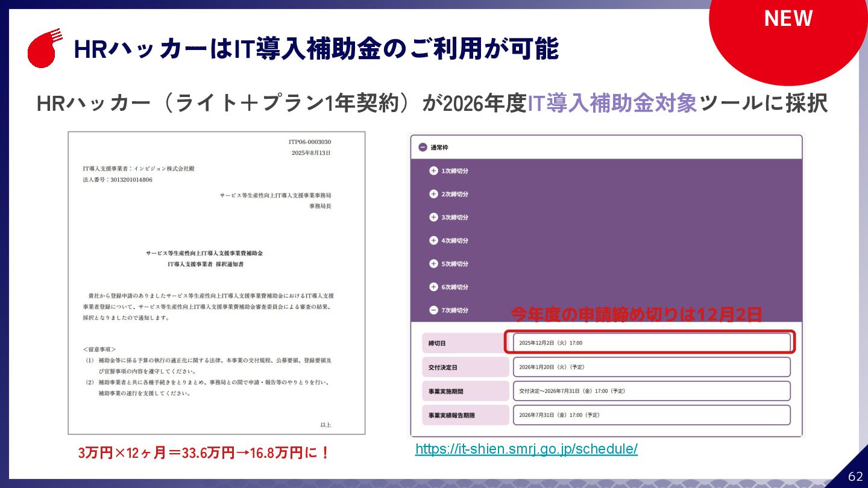868x488 pixels.
Task: Click the ＜留意事項＞ heading
Action: [x=99, y=349]
